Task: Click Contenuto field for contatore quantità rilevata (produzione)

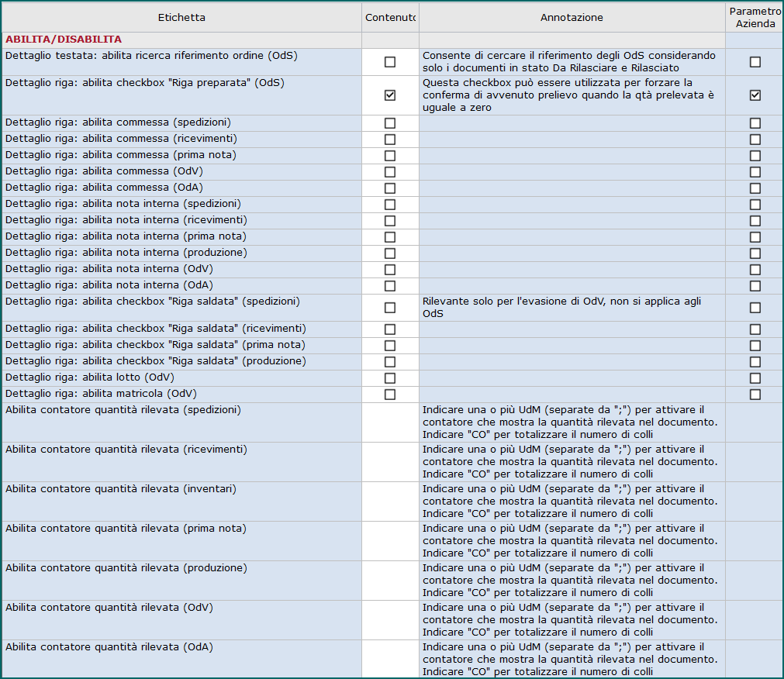Action: point(390,581)
